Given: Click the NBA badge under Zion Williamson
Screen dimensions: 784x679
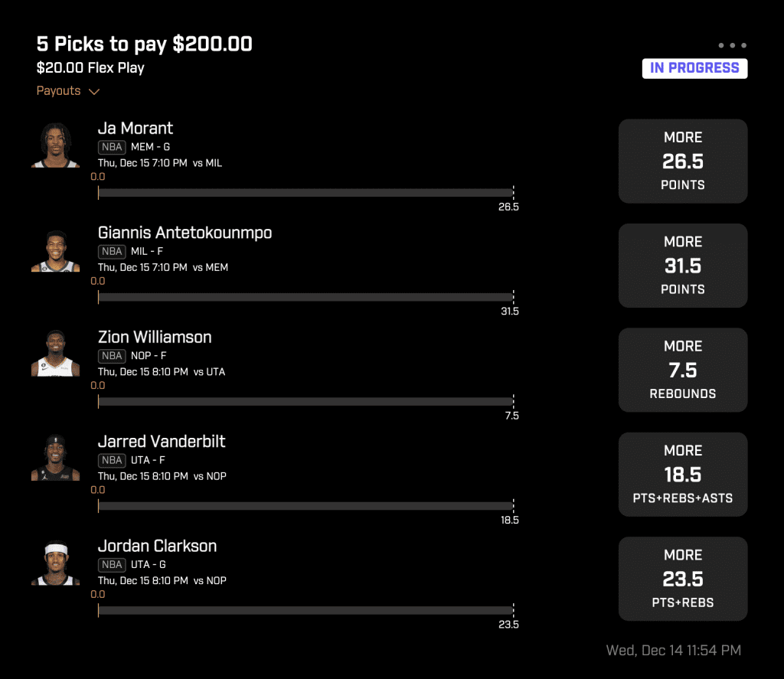Looking at the screenshot, I should click(x=112, y=356).
